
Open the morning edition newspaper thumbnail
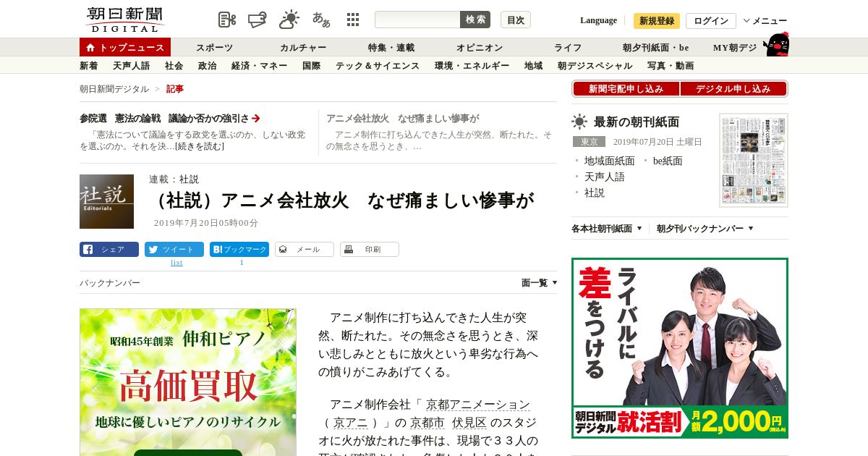[754, 160]
